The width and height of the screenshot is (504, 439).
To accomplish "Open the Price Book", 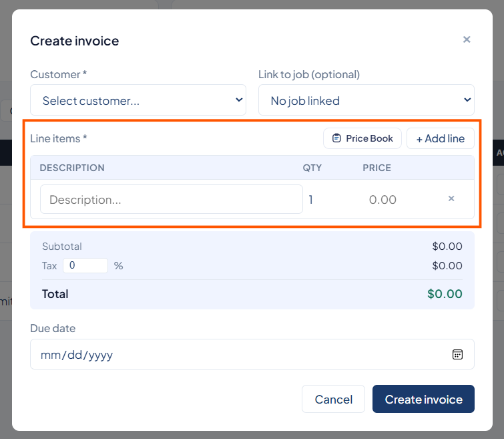I will point(362,138).
